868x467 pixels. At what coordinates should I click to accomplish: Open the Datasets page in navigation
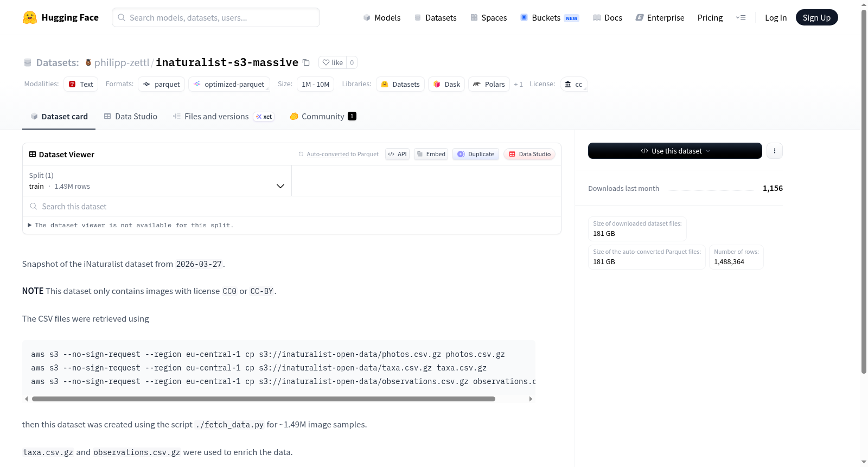point(436,17)
